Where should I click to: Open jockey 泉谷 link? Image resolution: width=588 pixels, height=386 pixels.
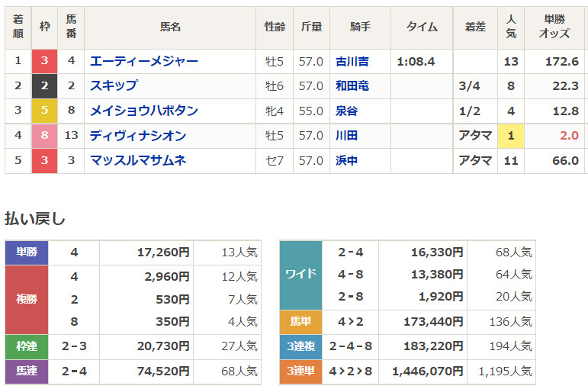(x=346, y=111)
